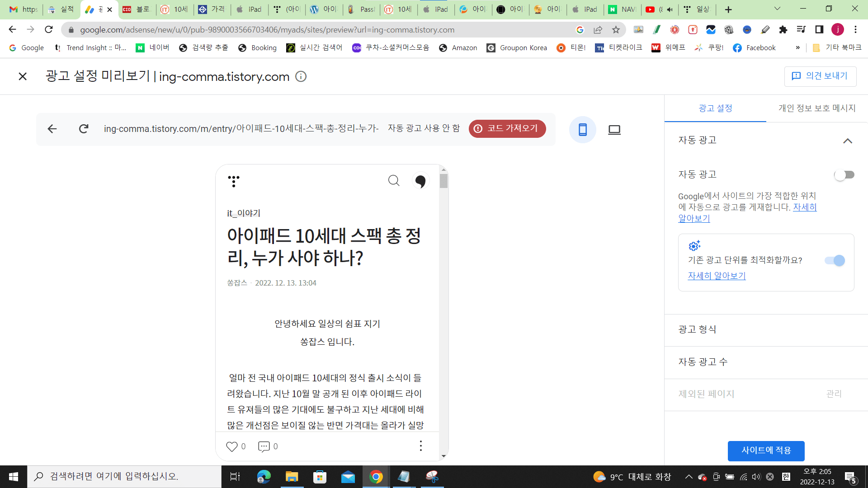Show hidden system tray icons
This screenshot has height=488, width=868.
click(x=689, y=477)
